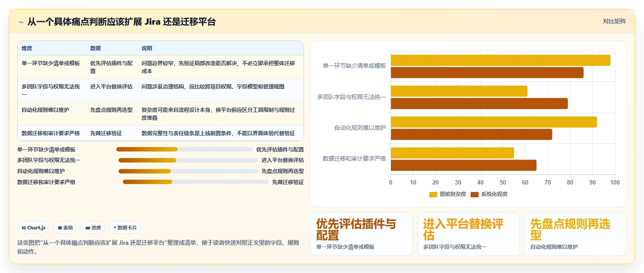Click 先做迁移验证 label right of progress bar
Image resolution: width=644 pixels, height=273 pixels.
tap(288, 182)
